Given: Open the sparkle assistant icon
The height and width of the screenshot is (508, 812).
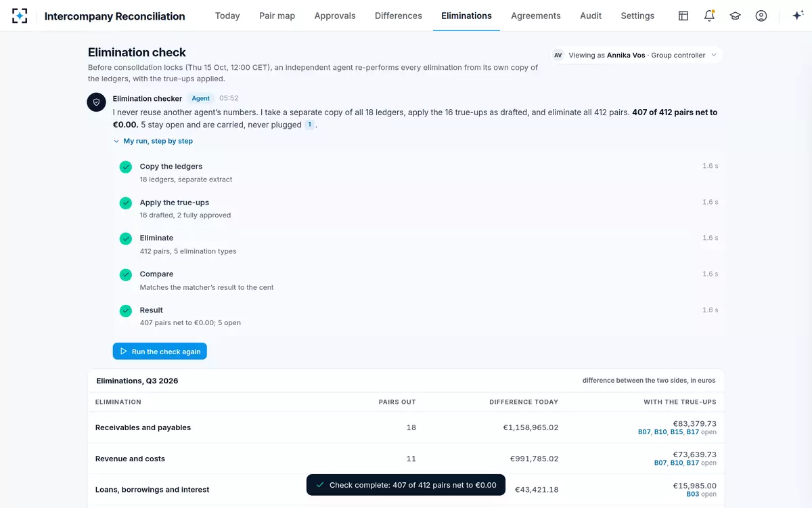Looking at the screenshot, I should [798, 16].
